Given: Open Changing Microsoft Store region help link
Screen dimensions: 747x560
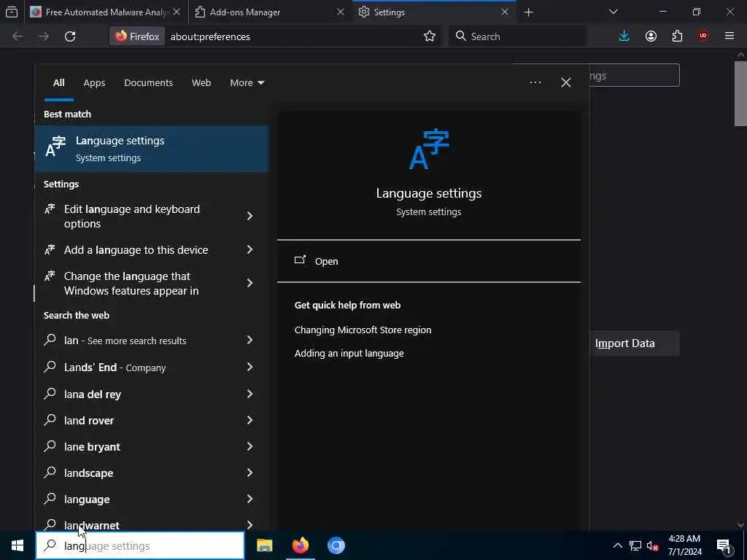Looking at the screenshot, I should point(363,330).
